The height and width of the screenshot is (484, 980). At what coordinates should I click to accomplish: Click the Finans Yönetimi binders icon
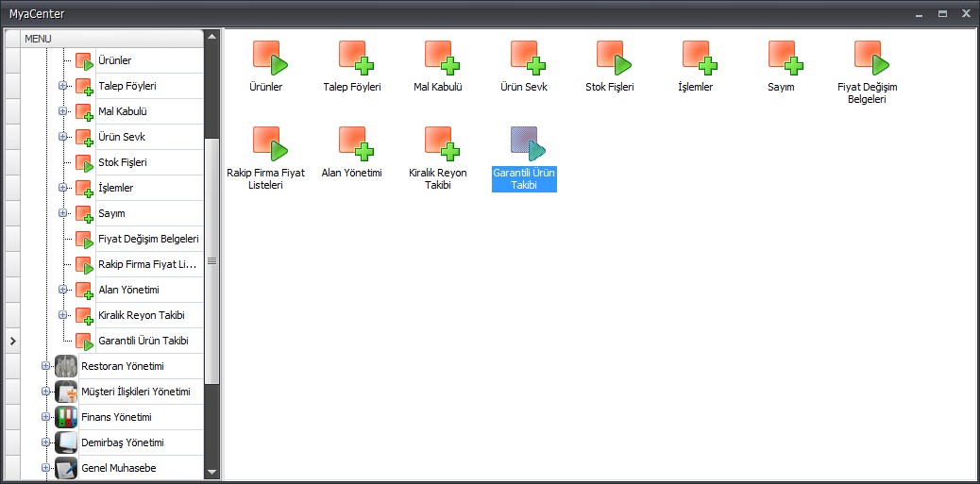(x=66, y=417)
